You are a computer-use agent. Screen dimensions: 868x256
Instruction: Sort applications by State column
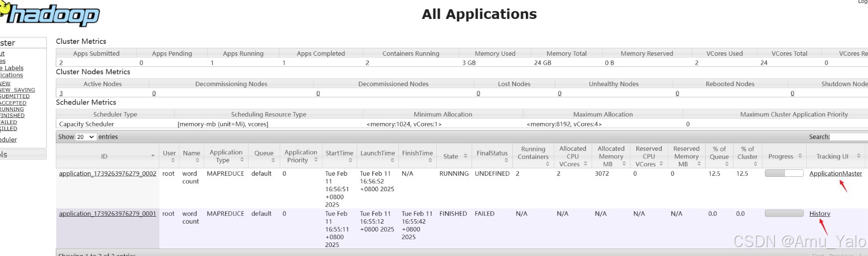[x=454, y=156]
